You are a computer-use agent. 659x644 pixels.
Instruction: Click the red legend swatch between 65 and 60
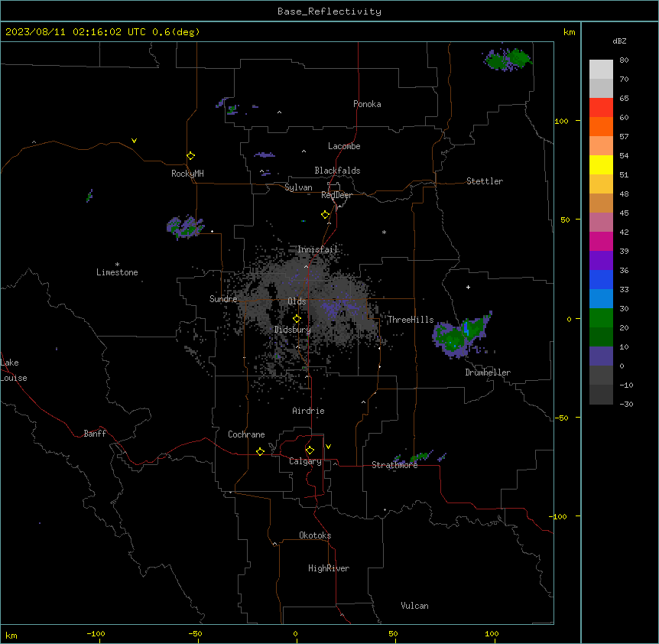tap(601, 108)
